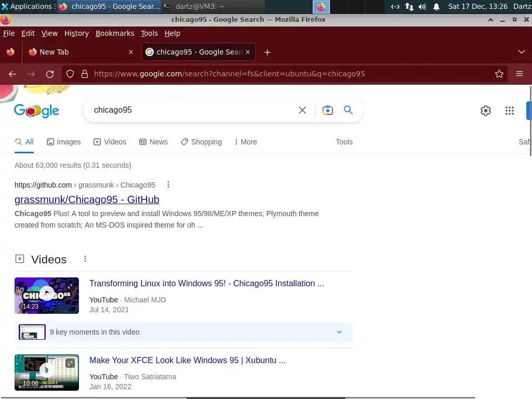Clear the search box with the X icon
This screenshot has width=532, height=399.
click(302, 110)
